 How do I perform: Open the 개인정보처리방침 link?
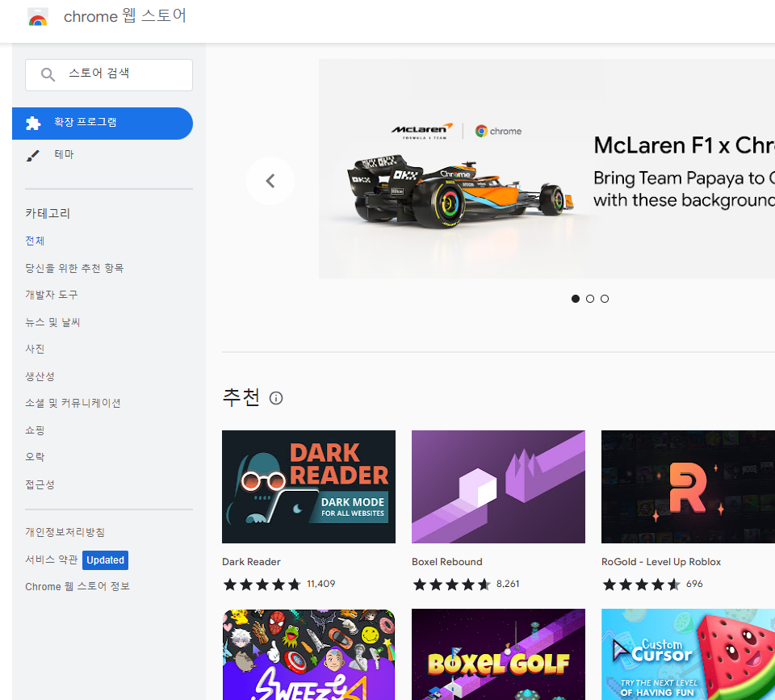pos(65,532)
